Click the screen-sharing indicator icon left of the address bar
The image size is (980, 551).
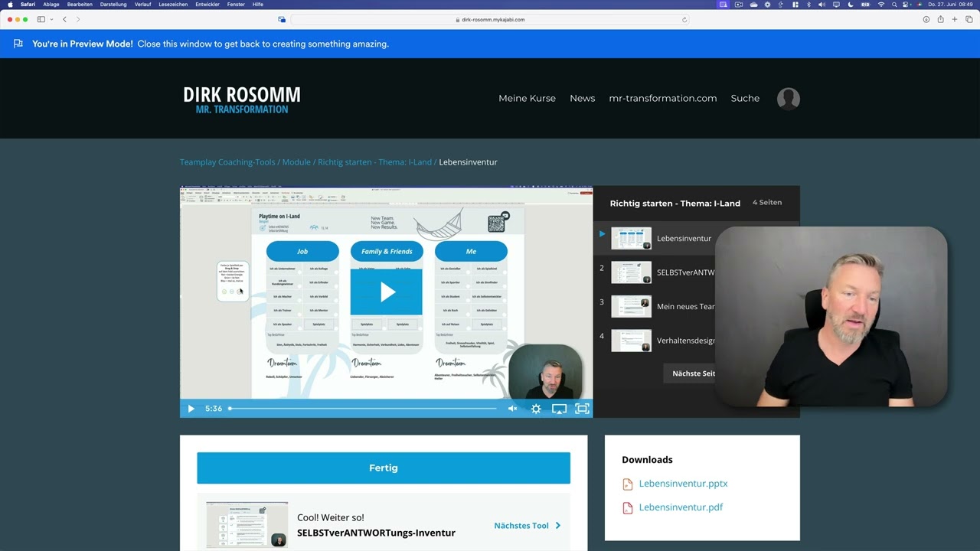point(282,19)
